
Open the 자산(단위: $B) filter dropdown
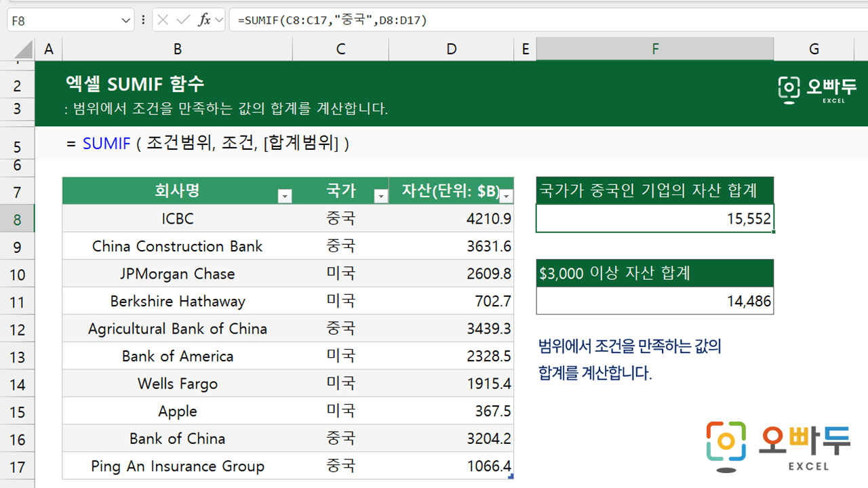click(x=507, y=196)
